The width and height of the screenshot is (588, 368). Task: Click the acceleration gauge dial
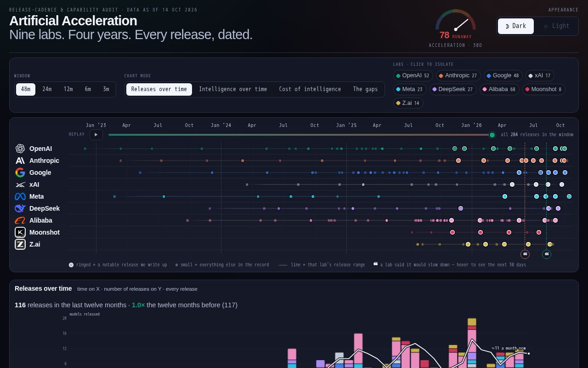[x=456, y=20]
